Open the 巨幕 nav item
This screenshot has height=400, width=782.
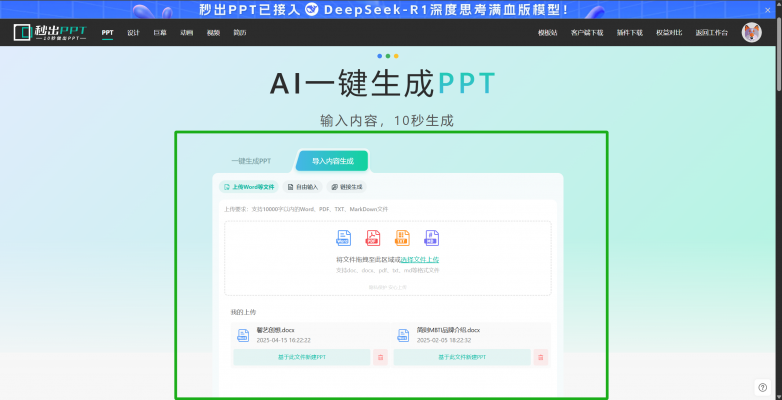pyautogui.click(x=160, y=33)
